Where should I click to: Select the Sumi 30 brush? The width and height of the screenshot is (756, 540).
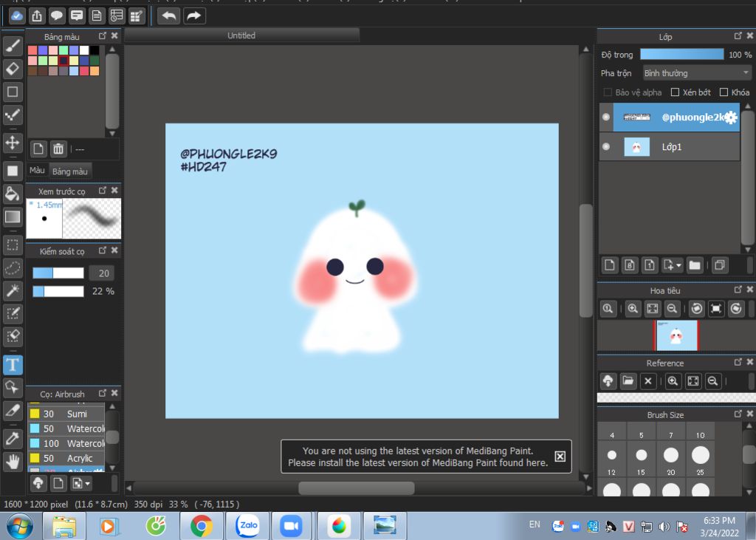click(66, 414)
